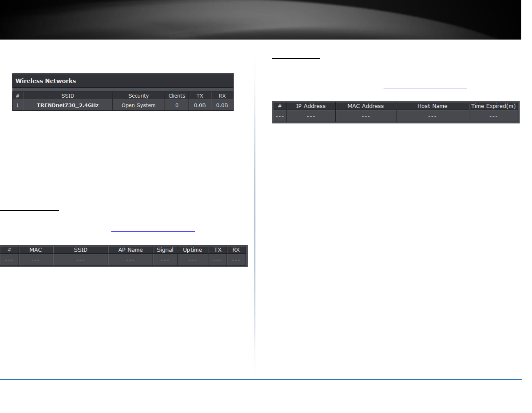Click the MAC Address column header
The height and width of the screenshot is (413, 532).
pyautogui.click(x=366, y=106)
